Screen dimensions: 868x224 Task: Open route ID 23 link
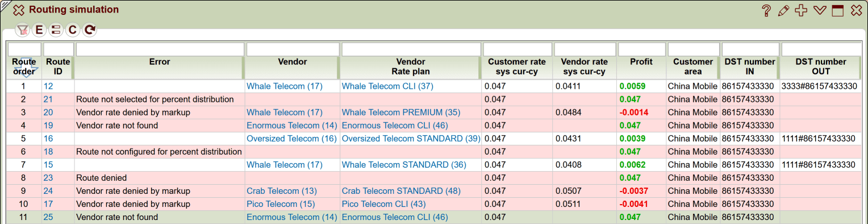48,177
